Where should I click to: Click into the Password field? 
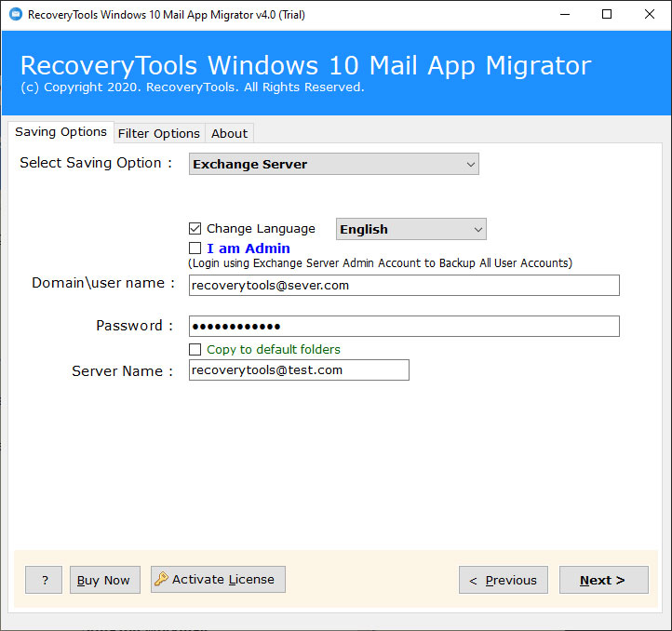pos(404,327)
